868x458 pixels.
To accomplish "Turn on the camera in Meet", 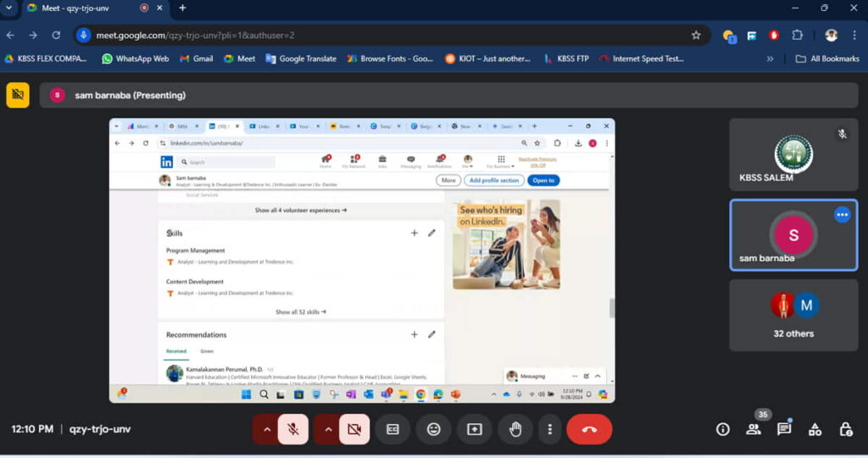I will point(354,429).
